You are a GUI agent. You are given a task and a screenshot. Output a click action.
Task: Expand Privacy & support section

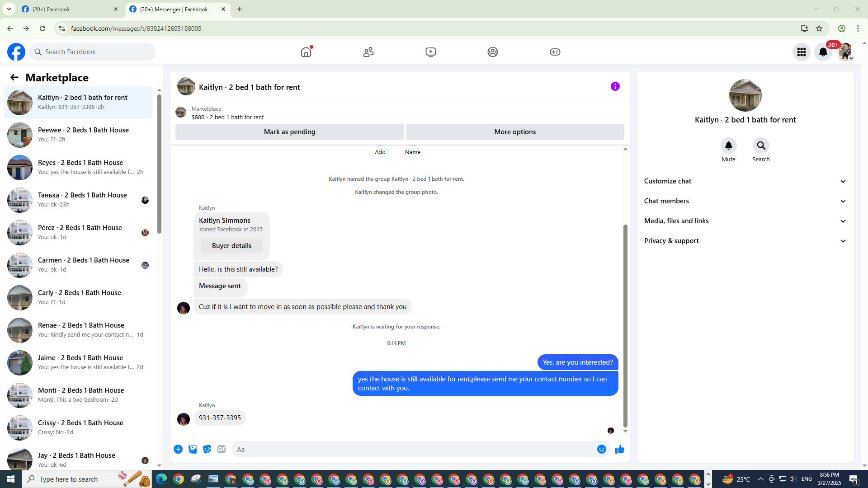tap(745, 241)
